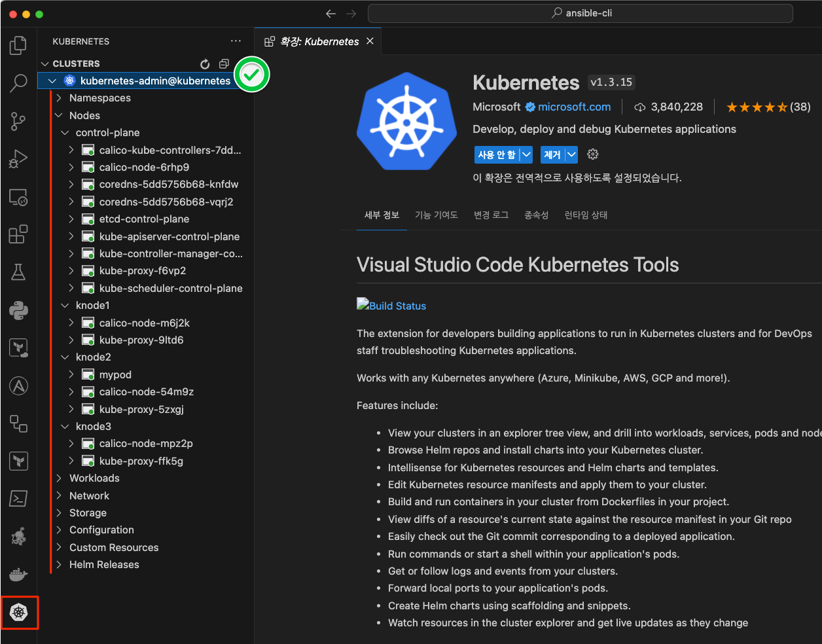Open the 제거 dropdown arrow
822x644 pixels.
(x=572, y=154)
